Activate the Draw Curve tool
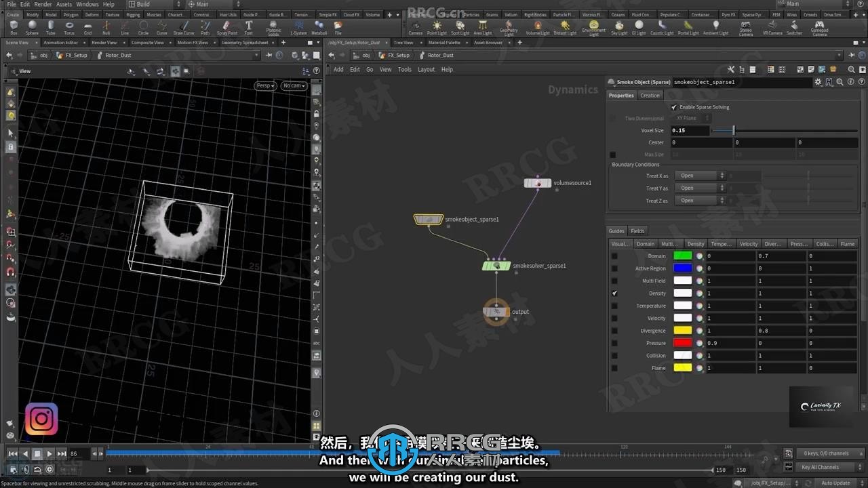The image size is (868, 488). click(x=184, y=28)
